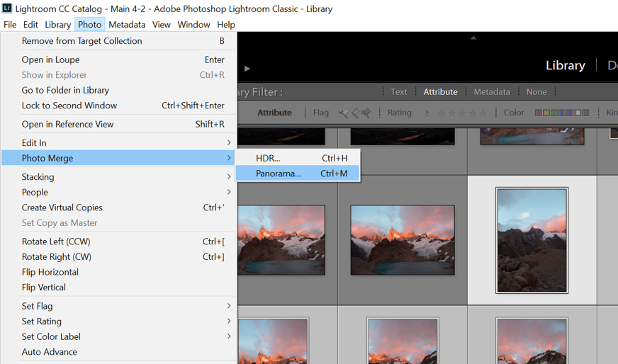Turn off filters with None
618x364 pixels.
tap(536, 92)
